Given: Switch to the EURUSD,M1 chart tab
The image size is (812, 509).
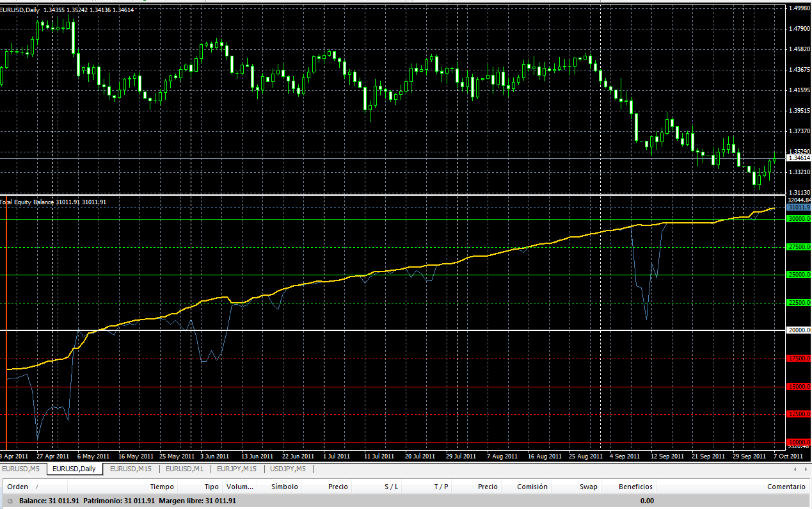Looking at the screenshot, I should [x=184, y=469].
